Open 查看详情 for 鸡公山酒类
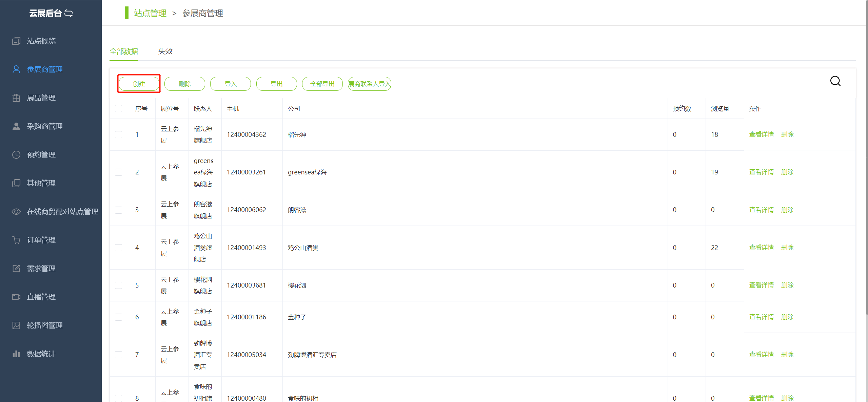This screenshot has height=402, width=868. coord(762,248)
